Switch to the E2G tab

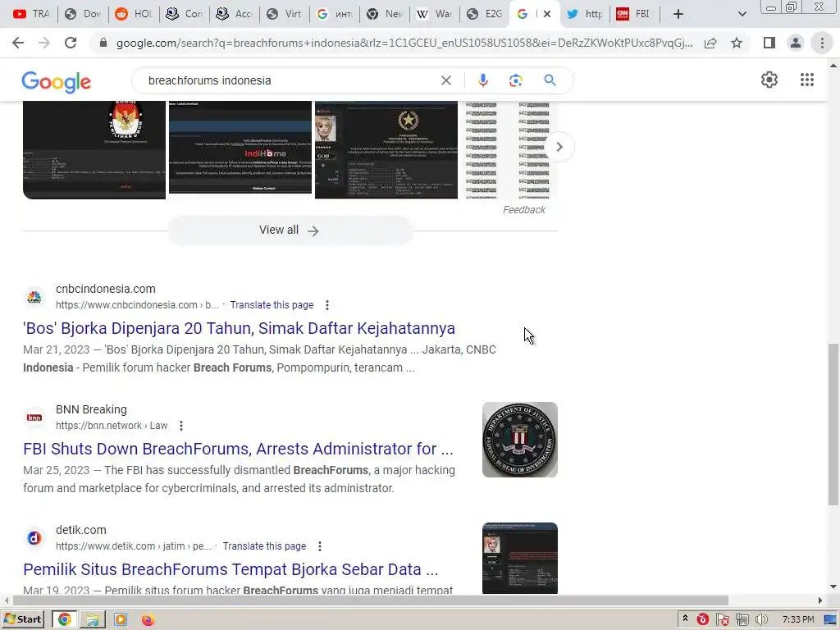click(x=484, y=14)
